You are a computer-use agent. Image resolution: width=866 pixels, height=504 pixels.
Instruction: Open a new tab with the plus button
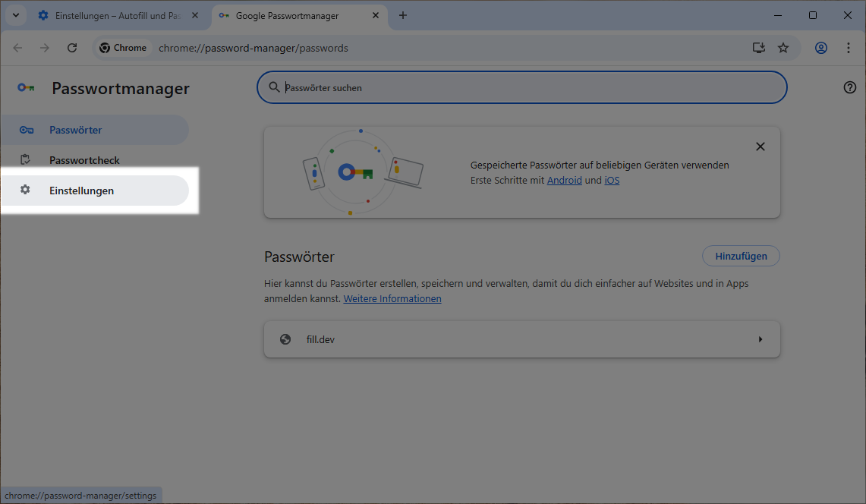pyautogui.click(x=402, y=15)
